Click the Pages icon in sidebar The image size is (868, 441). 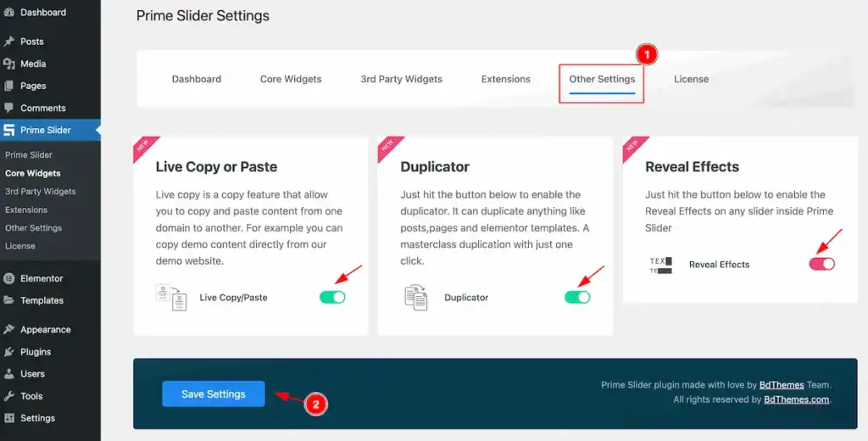coord(8,86)
